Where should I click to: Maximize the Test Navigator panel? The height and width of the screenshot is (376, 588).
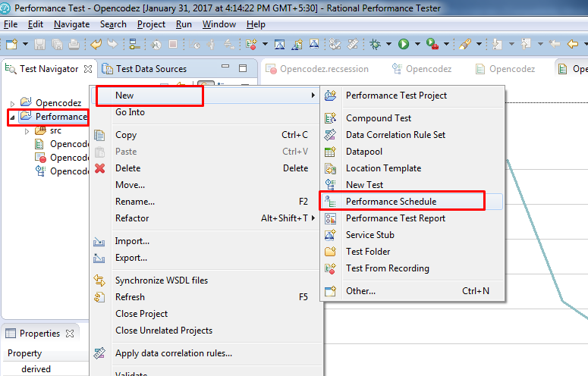[x=243, y=68]
